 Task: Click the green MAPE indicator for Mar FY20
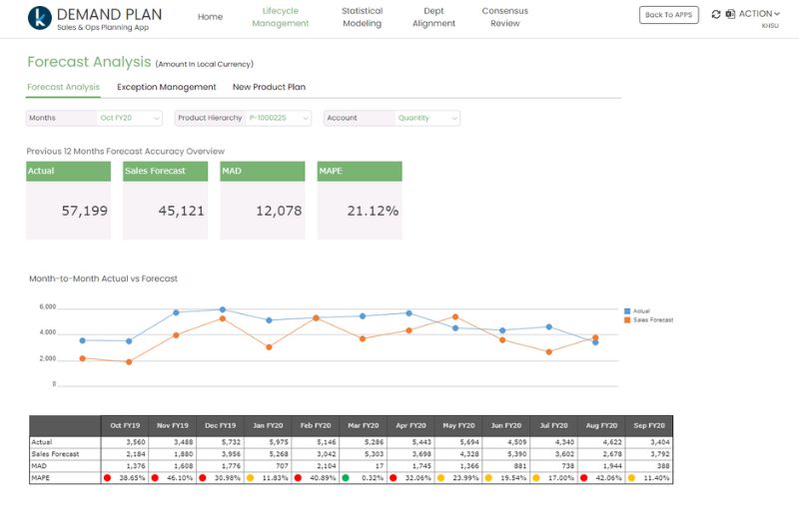346,478
